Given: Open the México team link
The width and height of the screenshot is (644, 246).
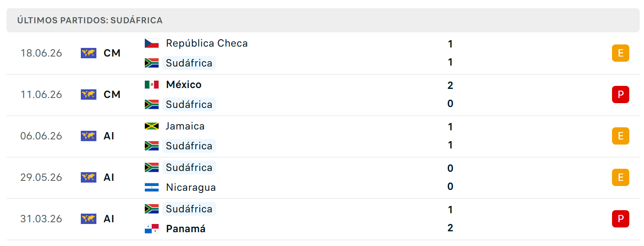Looking at the screenshot, I should coord(184,85).
